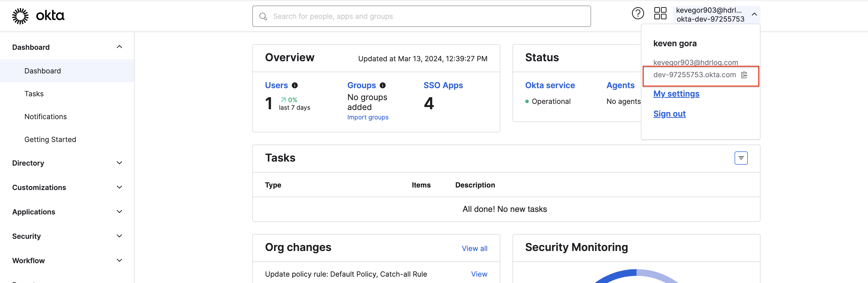This screenshot has width=868, height=283.
Task: Click the Tasks filter icon button
Action: click(741, 158)
